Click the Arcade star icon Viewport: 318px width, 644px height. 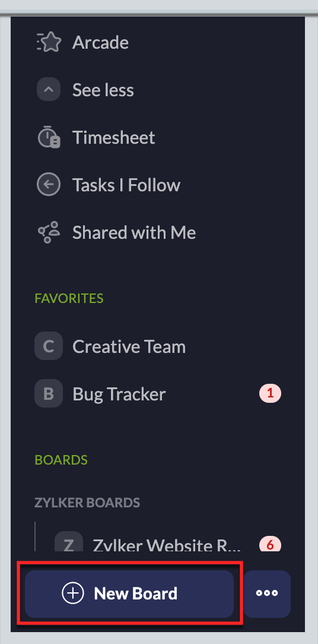click(x=49, y=42)
